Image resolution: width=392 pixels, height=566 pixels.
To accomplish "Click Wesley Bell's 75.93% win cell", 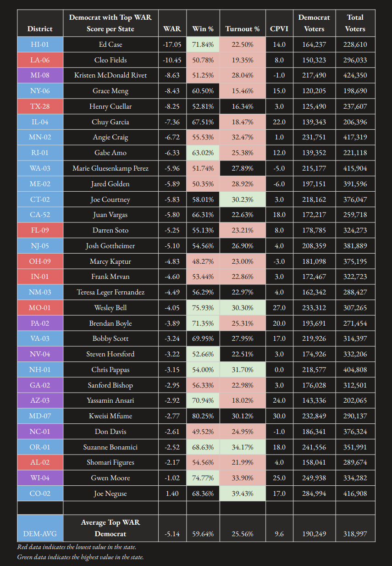I will pos(203,308).
